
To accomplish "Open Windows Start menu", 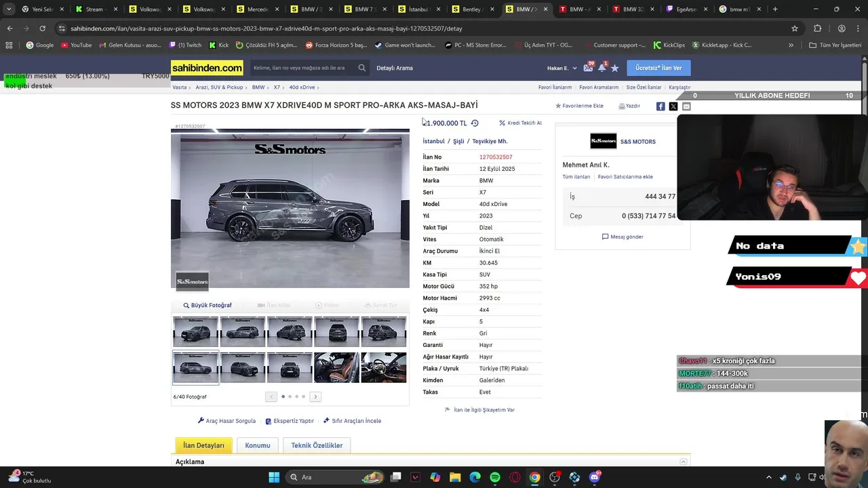I will click(x=274, y=477).
